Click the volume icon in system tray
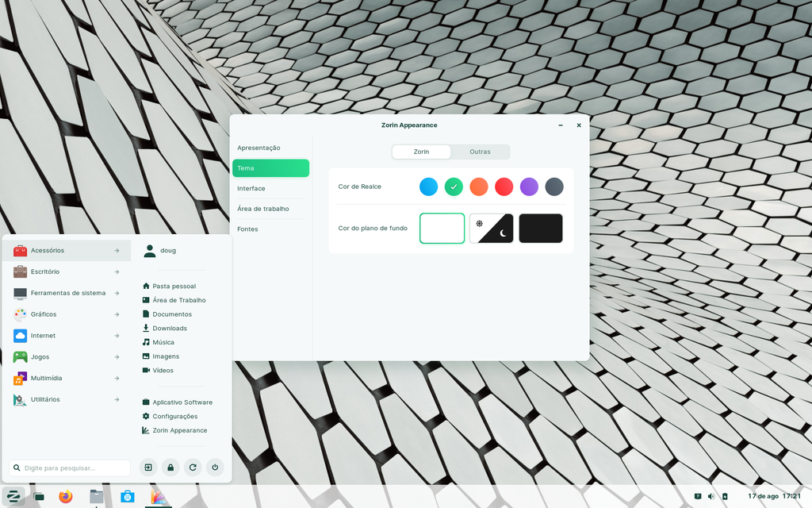This screenshot has width=812, height=508. 711,497
